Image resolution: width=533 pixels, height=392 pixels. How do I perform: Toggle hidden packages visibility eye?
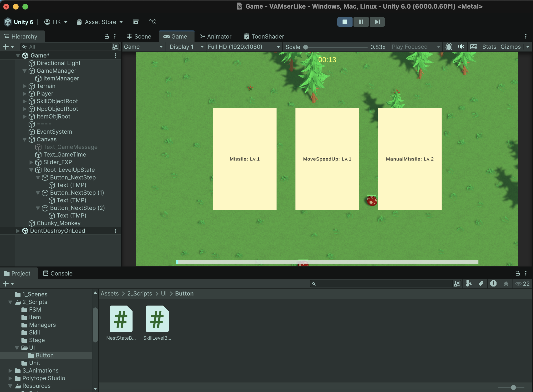[518, 283]
